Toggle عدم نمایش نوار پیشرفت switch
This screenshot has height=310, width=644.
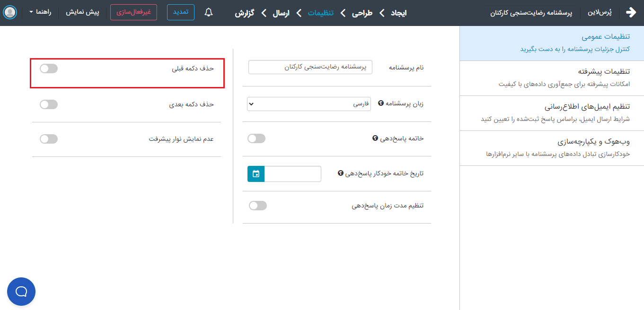click(x=49, y=139)
